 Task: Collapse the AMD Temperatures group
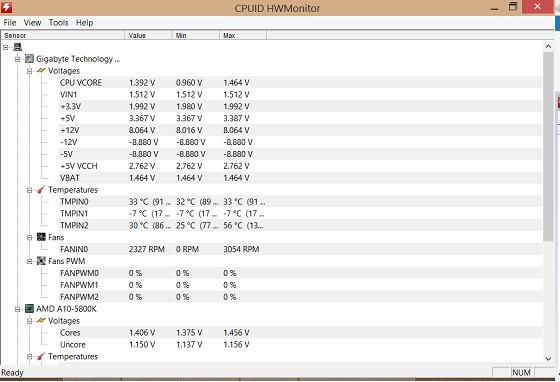click(x=30, y=357)
